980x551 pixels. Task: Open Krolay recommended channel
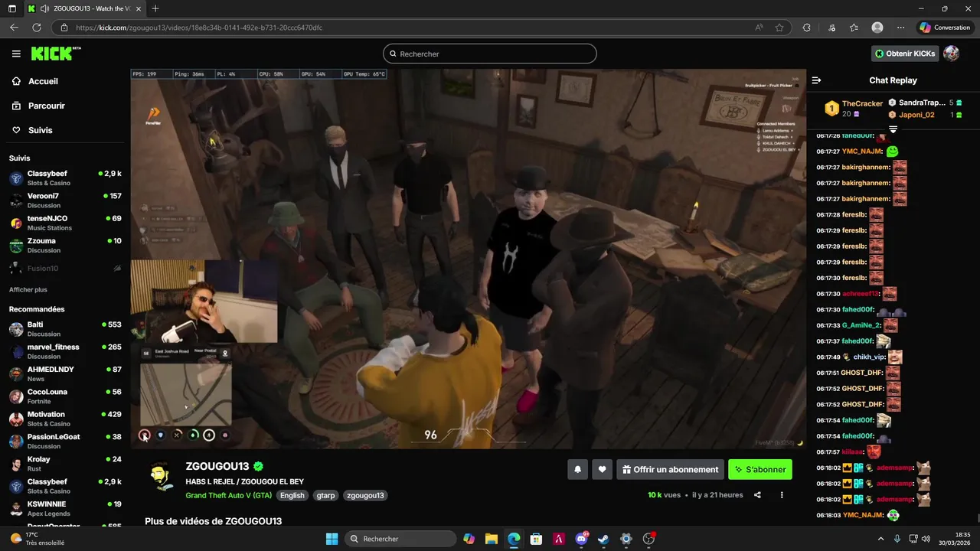65,463
